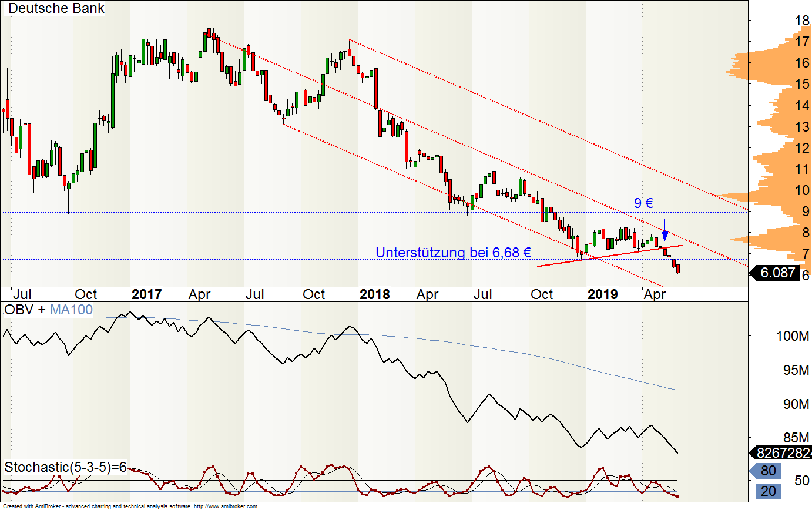812x510 pixels.
Task: Select the 8267282 OBV value label
Action: (781, 452)
